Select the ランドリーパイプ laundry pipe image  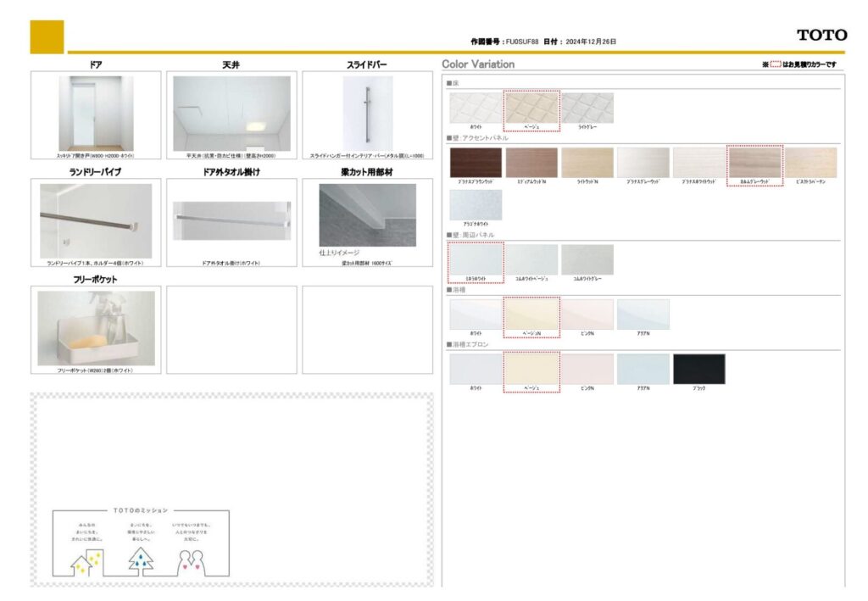(96, 220)
